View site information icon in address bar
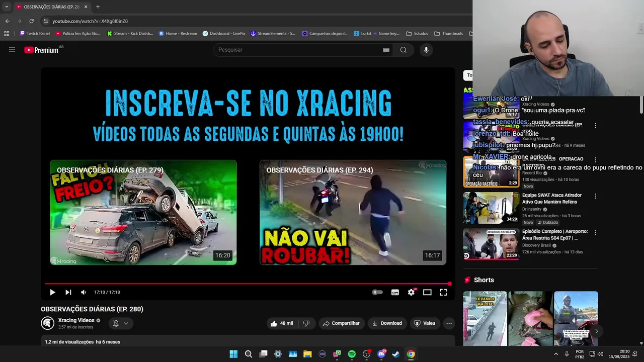This screenshot has width=644, height=362. (x=46, y=21)
